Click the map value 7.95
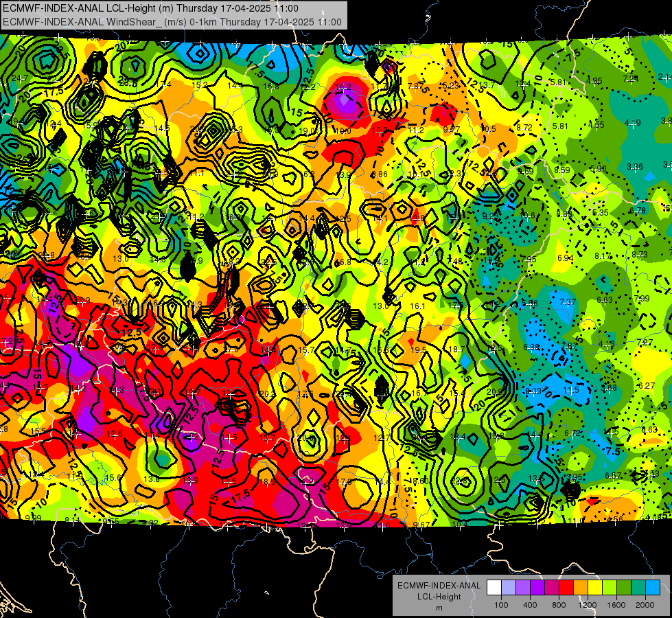Image resolution: width=672 pixels, height=618 pixels. pyautogui.click(x=529, y=260)
